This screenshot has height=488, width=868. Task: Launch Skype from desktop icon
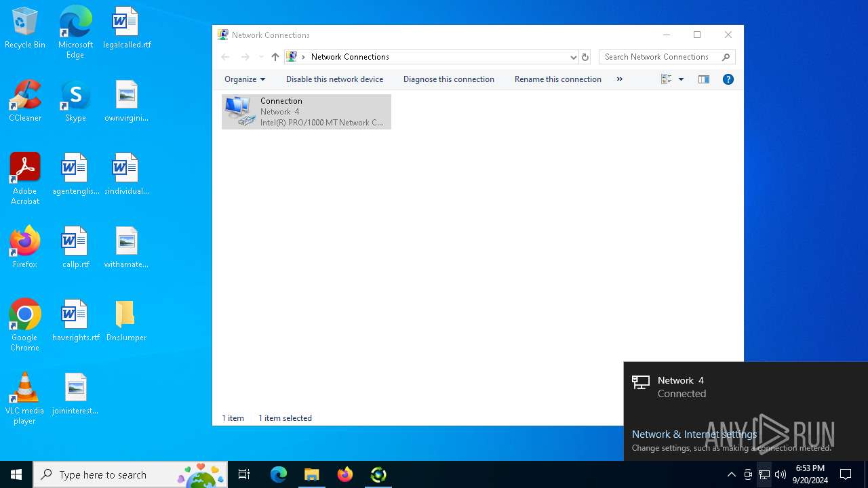pyautogui.click(x=75, y=101)
